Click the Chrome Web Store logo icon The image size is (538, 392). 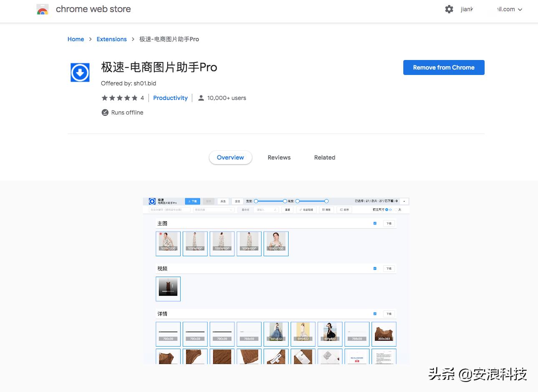(x=43, y=9)
